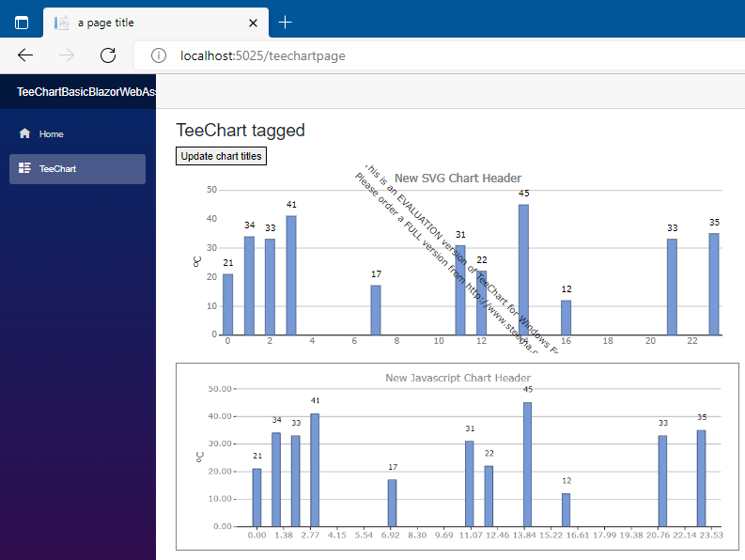Viewport: 745px width, 560px height.
Task: Click the SVG chart y-axis label 50
Action: tap(211, 190)
